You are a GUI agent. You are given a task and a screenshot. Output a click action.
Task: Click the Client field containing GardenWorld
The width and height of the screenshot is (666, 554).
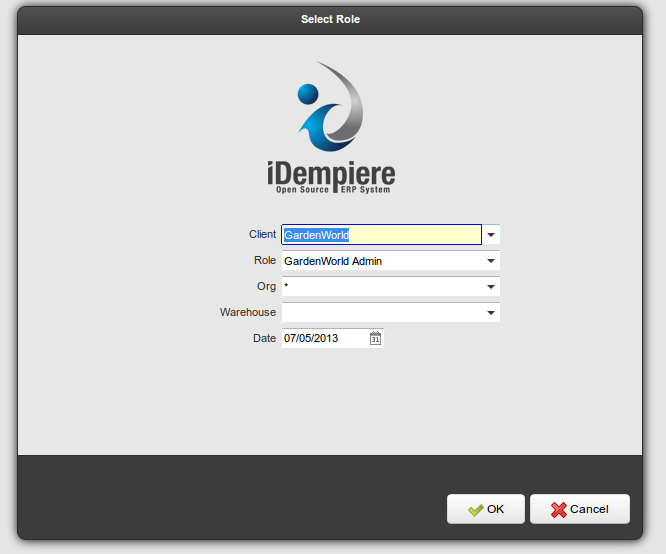[381, 235]
